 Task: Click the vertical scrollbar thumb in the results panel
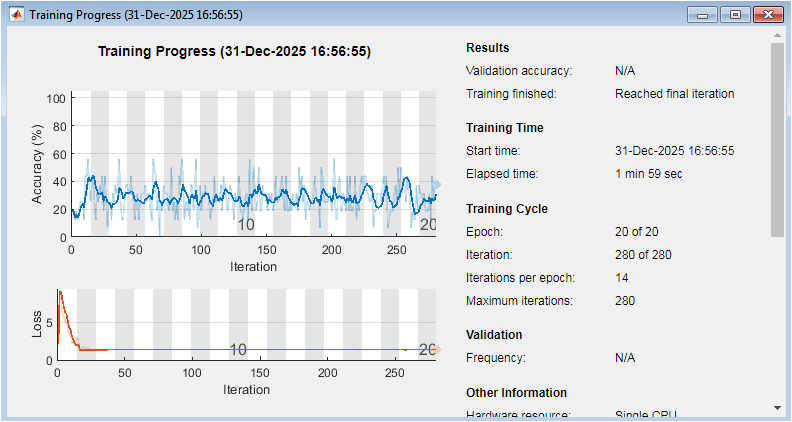(777, 140)
